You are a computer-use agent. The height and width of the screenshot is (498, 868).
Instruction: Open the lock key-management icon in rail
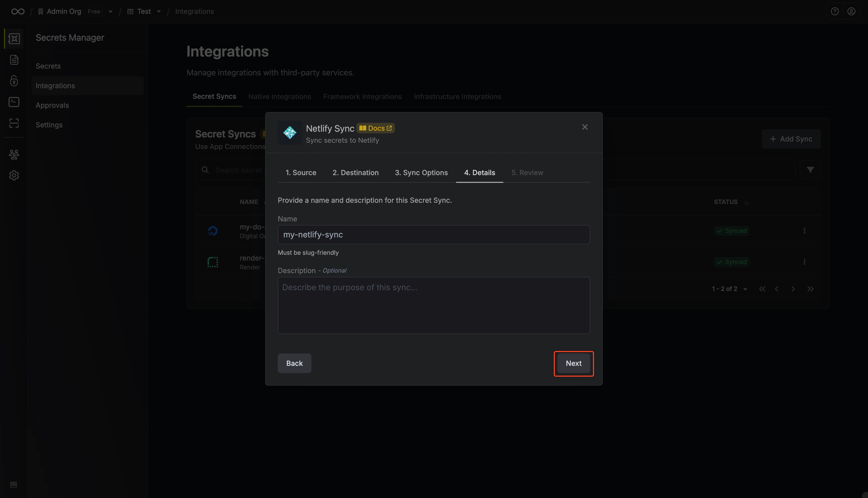(14, 81)
